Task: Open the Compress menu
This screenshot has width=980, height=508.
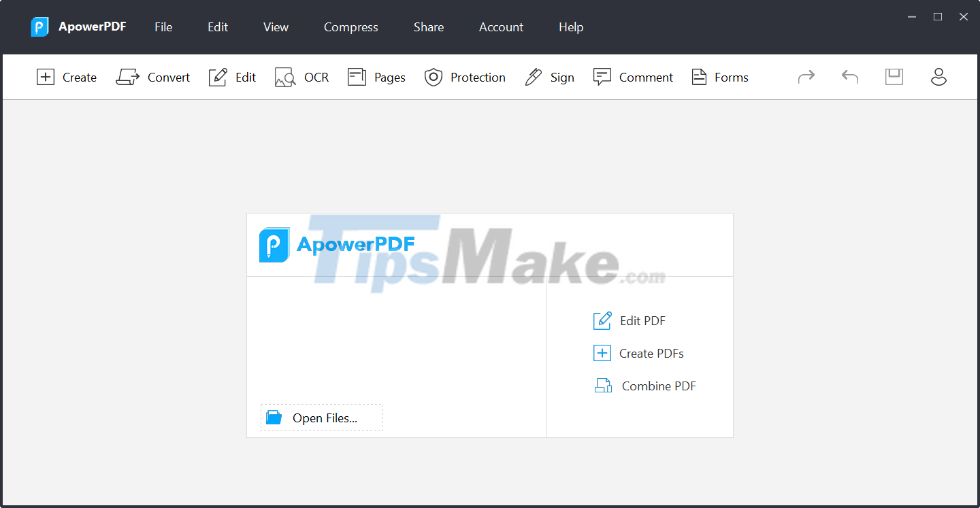Action: pos(350,27)
